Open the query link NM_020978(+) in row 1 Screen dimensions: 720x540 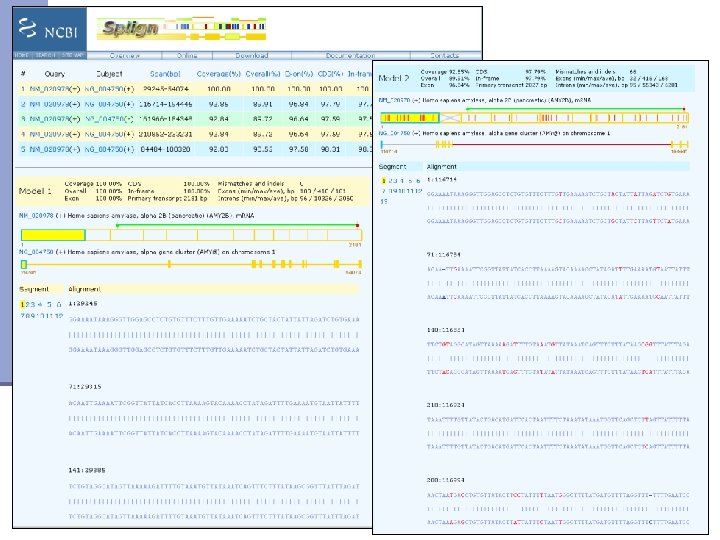pyautogui.click(x=55, y=89)
